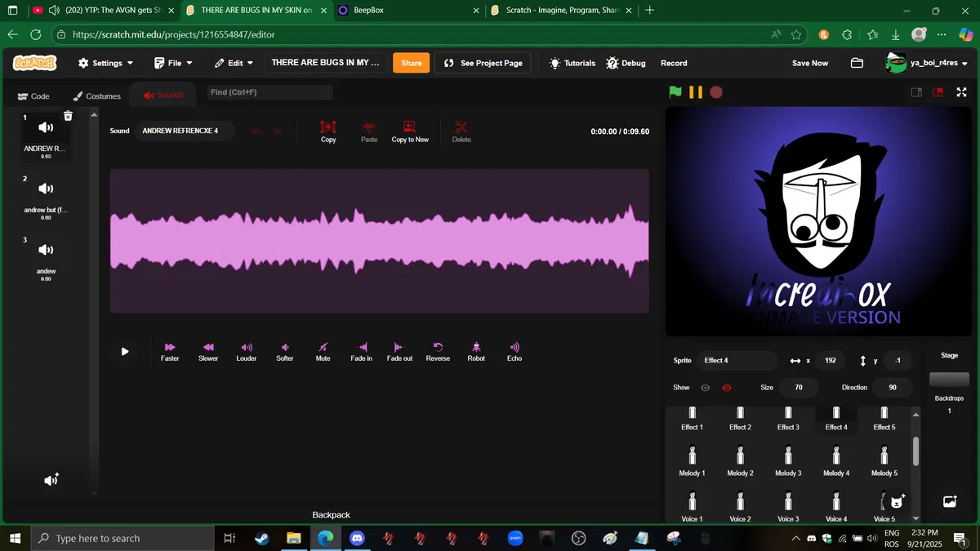Apply the Faster effect to the sound

[170, 352]
